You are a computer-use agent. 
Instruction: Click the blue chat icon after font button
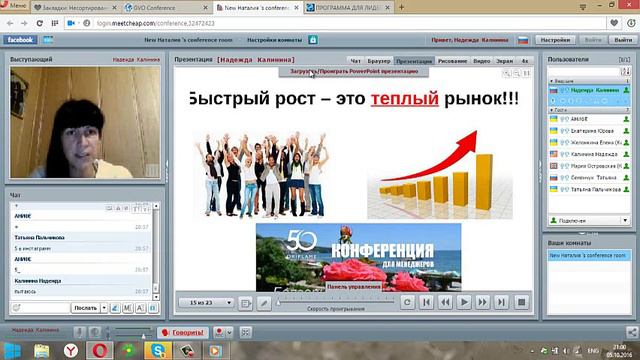point(153,308)
